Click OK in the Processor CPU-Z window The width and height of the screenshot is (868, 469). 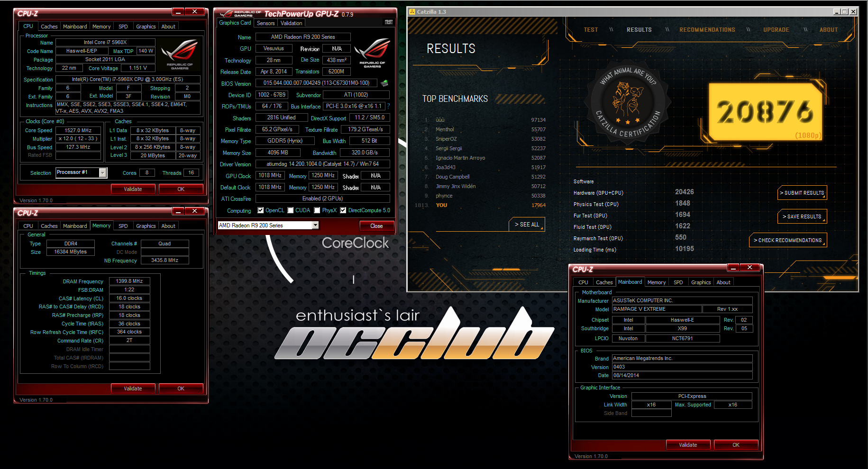point(181,189)
